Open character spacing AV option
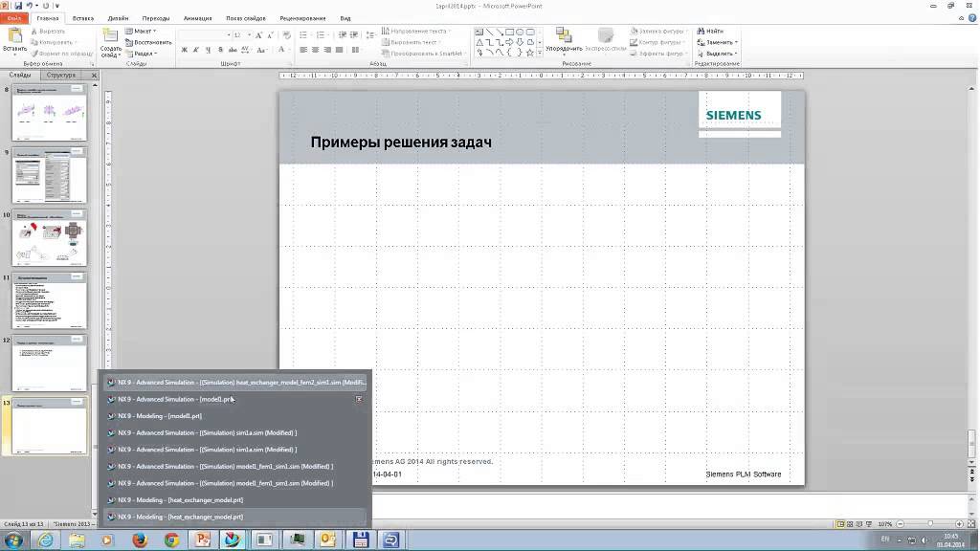The height and width of the screenshot is (551, 980). pos(245,50)
